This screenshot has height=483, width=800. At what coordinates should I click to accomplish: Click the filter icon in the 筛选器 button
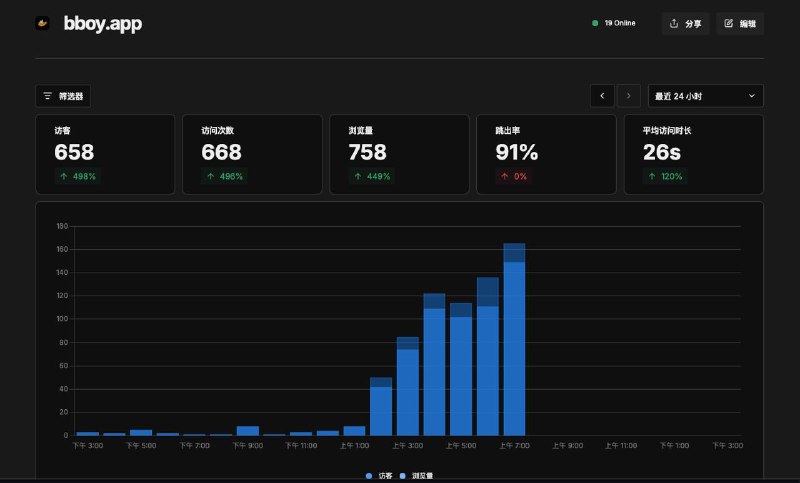[47, 96]
